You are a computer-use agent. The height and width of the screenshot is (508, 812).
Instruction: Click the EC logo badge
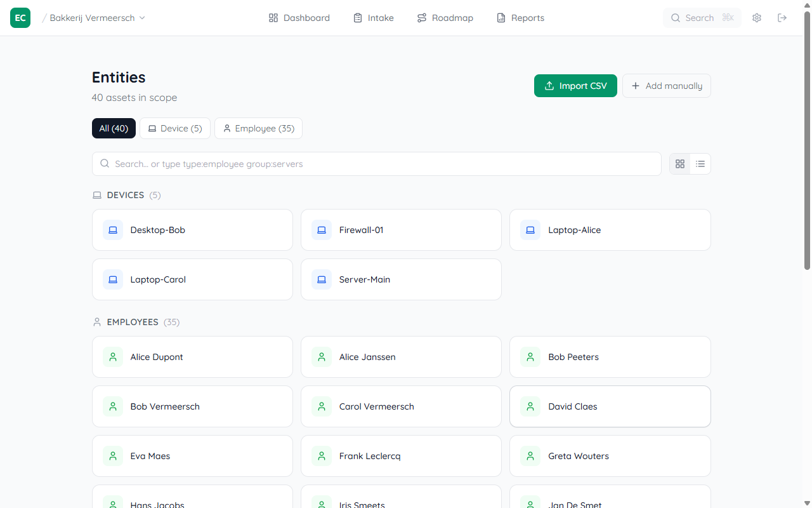click(x=20, y=18)
